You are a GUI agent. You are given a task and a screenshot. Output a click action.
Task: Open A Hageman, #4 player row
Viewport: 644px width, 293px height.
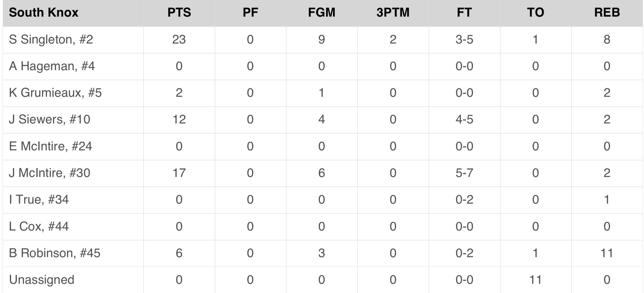(52, 66)
